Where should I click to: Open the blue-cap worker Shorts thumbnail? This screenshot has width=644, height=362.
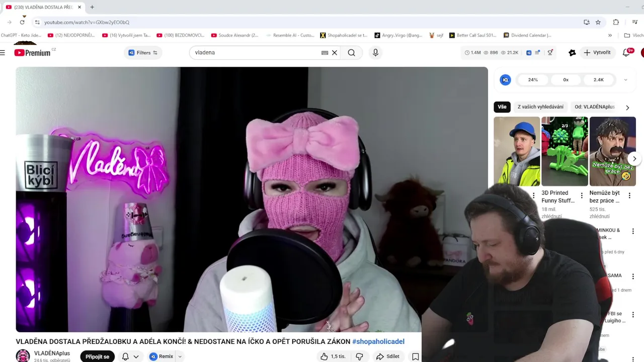tap(517, 151)
